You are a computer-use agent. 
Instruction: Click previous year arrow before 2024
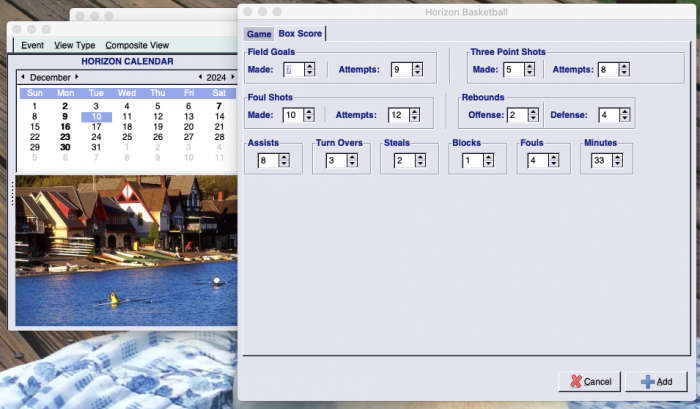[199, 77]
